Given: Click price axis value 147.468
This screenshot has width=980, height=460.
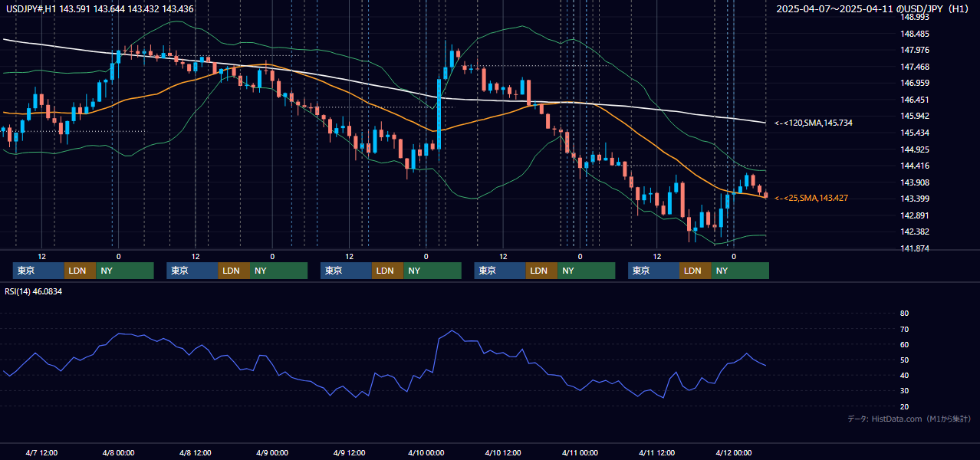Looking at the screenshot, I should (915, 67).
